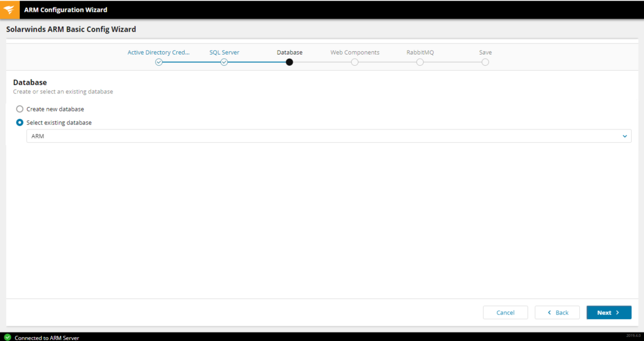Click the Web Components step label

355,52
